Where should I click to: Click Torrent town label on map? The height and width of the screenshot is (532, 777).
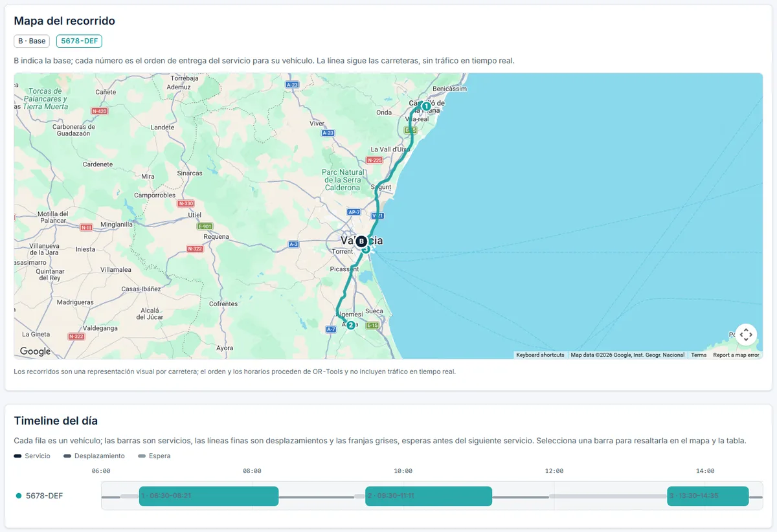[342, 252]
